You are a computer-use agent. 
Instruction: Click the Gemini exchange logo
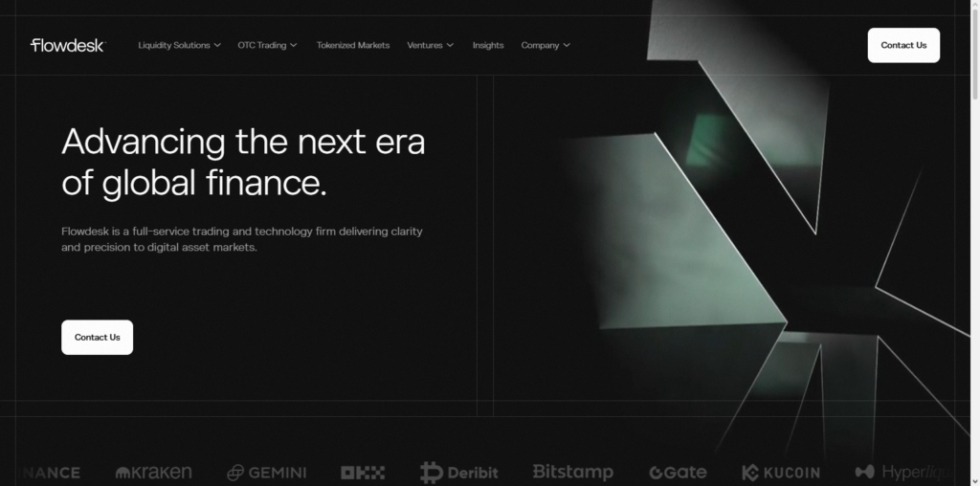[266, 473]
